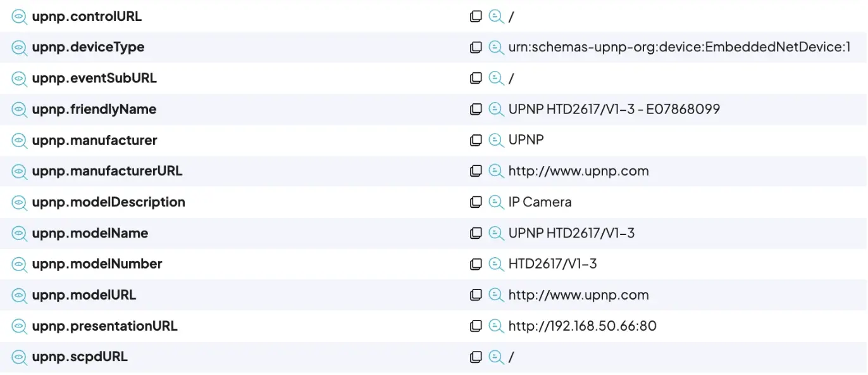Viewport: 868px width, 375px height.
Task: Click the eye-magnifier icon left of upnp.manufacturerURL
Action: [20, 172]
